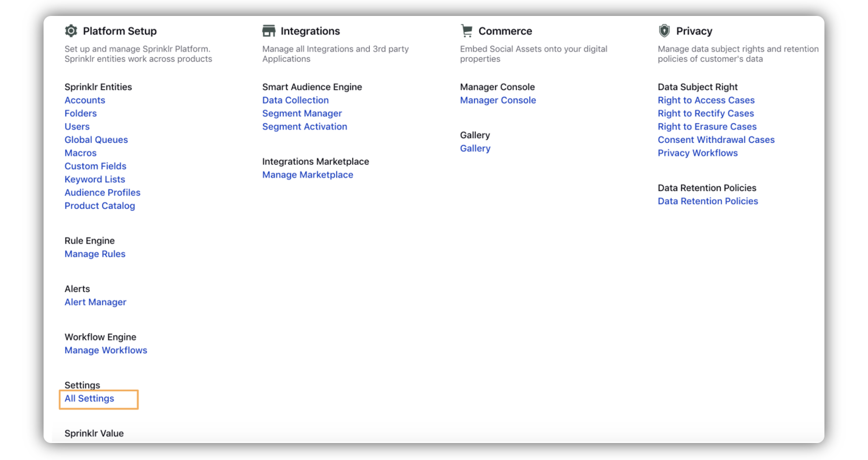Click 'Manage data subject rights' description text
868x460 pixels.
(x=738, y=54)
